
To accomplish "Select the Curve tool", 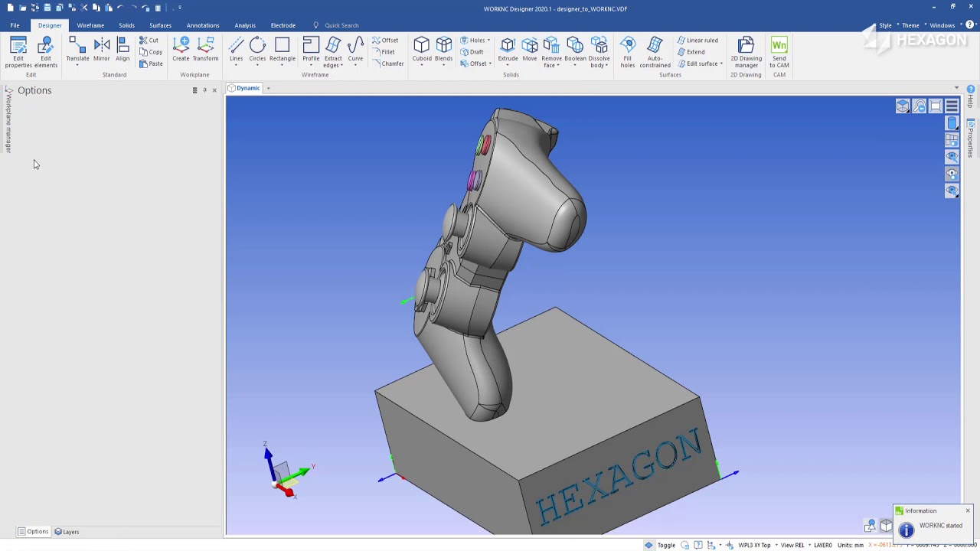I will pyautogui.click(x=355, y=50).
